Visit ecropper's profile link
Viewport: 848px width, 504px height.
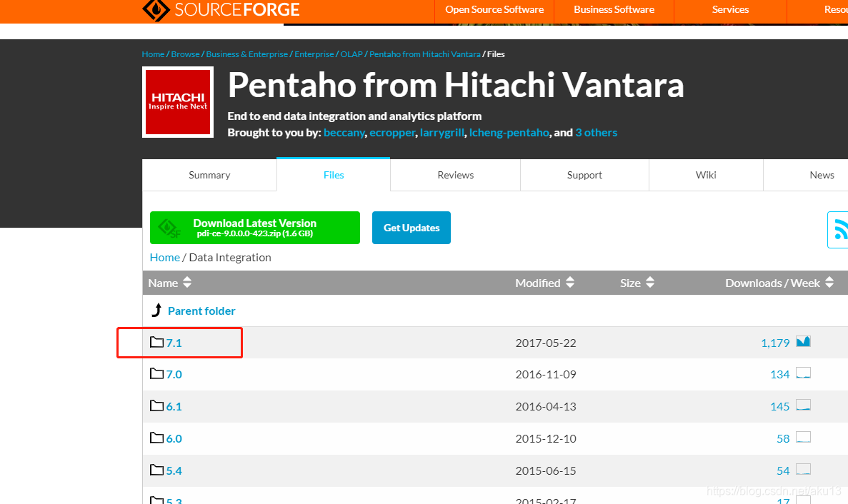[x=393, y=132]
